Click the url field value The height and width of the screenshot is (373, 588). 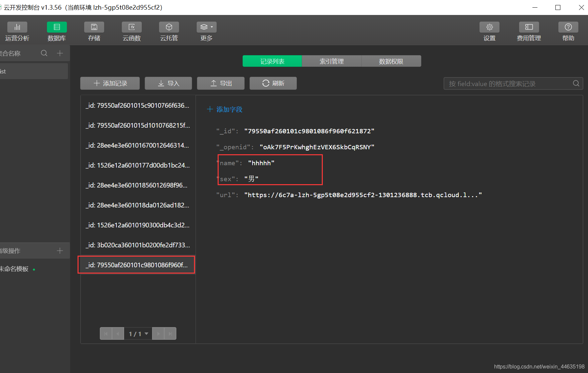coord(363,195)
